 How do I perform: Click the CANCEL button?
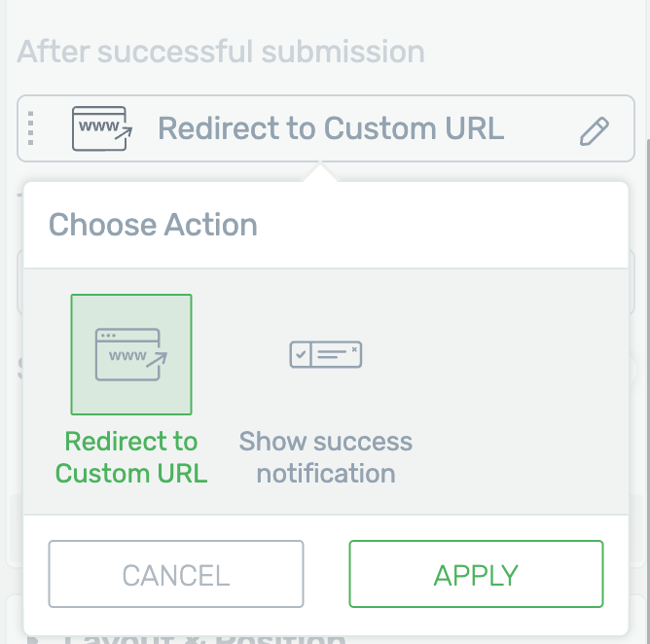click(176, 574)
